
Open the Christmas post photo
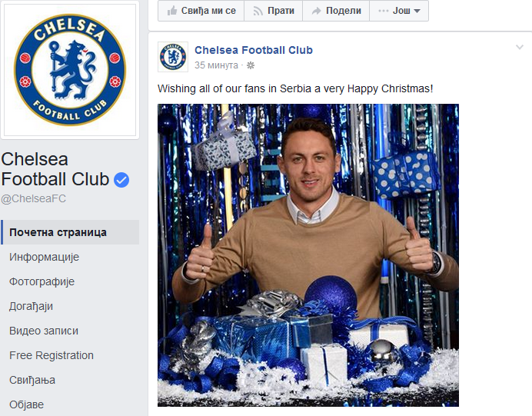(x=308, y=255)
